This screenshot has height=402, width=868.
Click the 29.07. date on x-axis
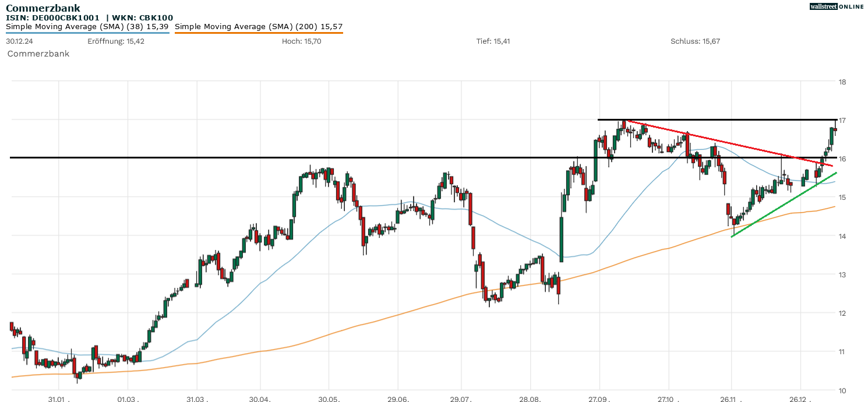pyautogui.click(x=461, y=400)
